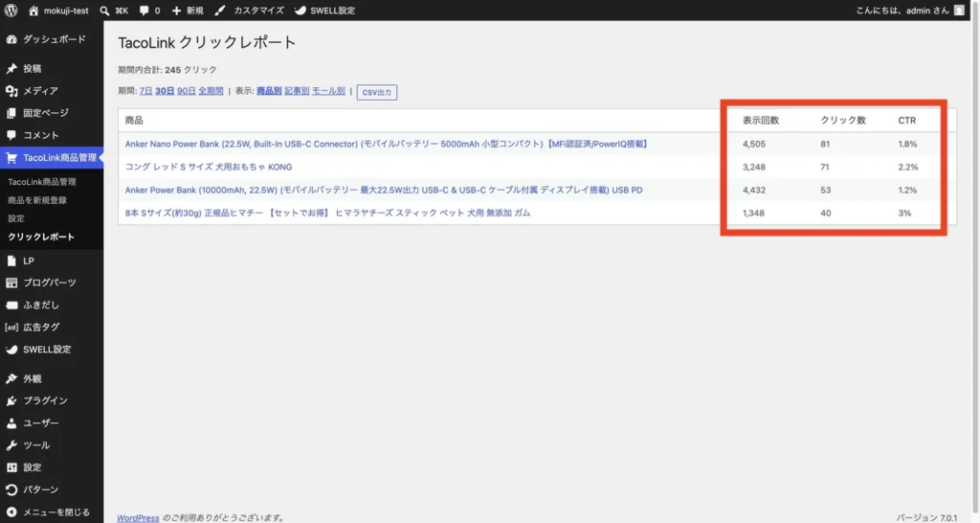This screenshot has height=523, width=980.
Task: Click the ダッシュボード gauge icon
Action: [11, 38]
